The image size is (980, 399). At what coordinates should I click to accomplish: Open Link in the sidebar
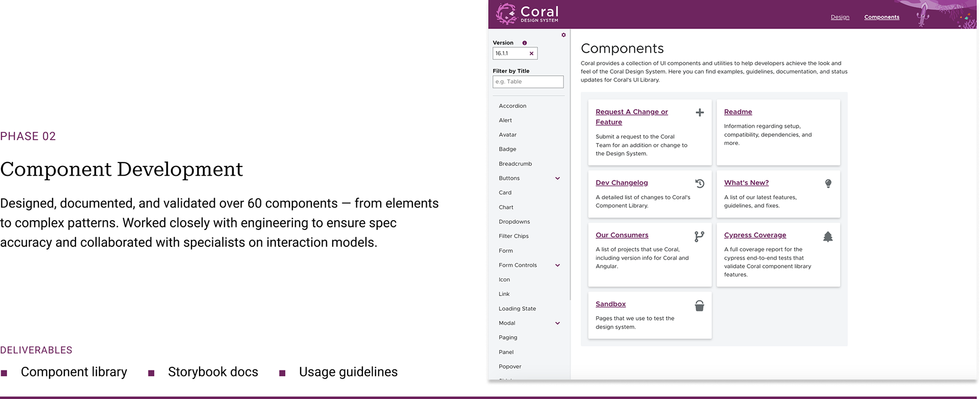coord(504,294)
